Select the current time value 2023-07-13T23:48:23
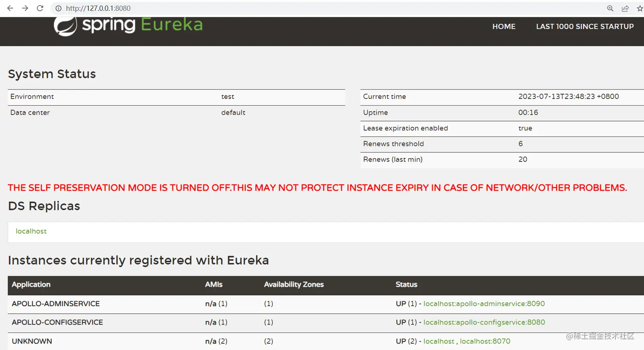Screen dimensions: 644x350 [x=569, y=96]
